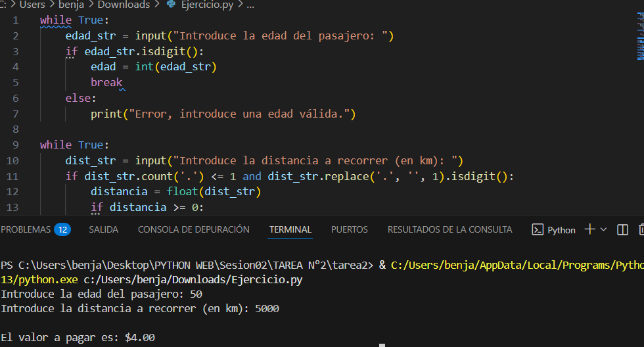Click 'int' function on line 4
Image resolution: width=644 pixels, height=347 pixels.
click(x=144, y=67)
